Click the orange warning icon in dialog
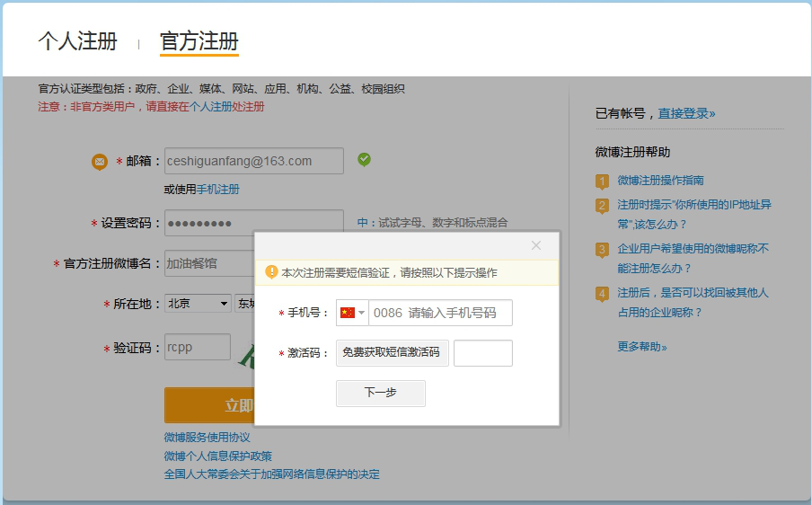This screenshot has height=505, width=812. tap(271, 272)
